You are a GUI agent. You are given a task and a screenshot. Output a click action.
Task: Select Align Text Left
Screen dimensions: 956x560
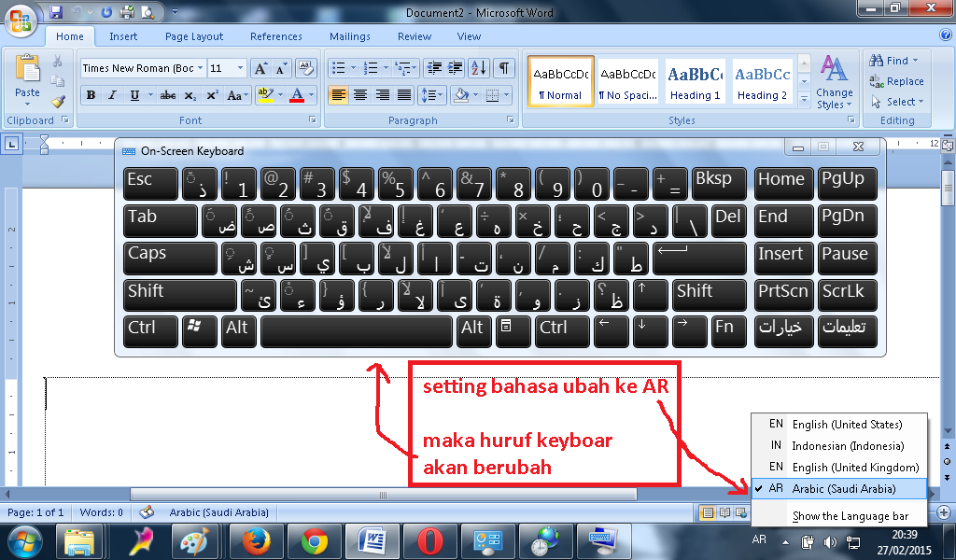tap(338, 95)
